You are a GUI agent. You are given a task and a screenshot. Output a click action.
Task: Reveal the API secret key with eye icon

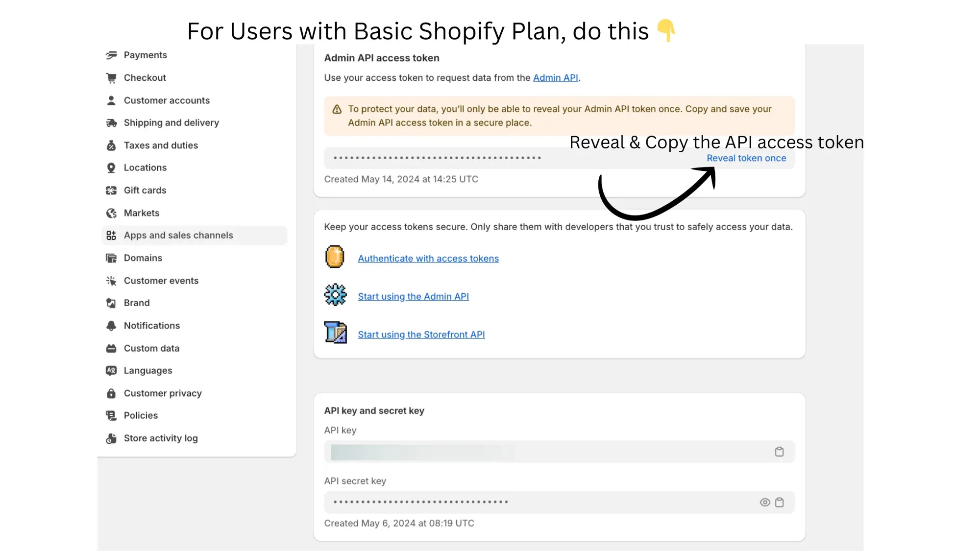[x=764, y=502]
